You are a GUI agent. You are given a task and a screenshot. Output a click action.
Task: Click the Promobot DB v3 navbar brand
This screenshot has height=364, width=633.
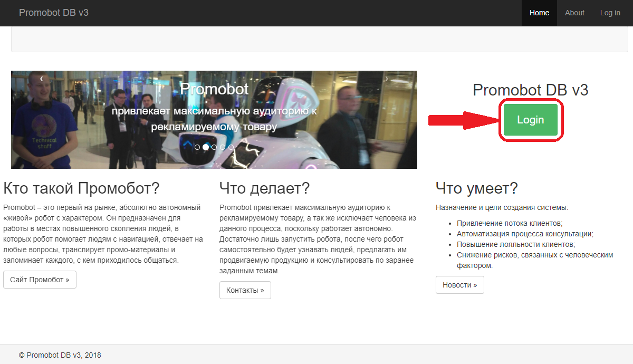[x=54, y=13]
